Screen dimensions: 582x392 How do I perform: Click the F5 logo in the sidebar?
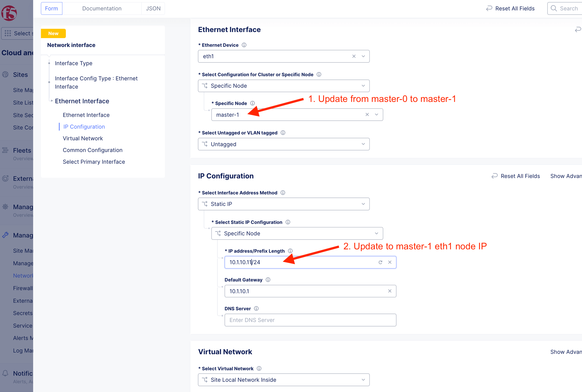click(x=9, y=13)
